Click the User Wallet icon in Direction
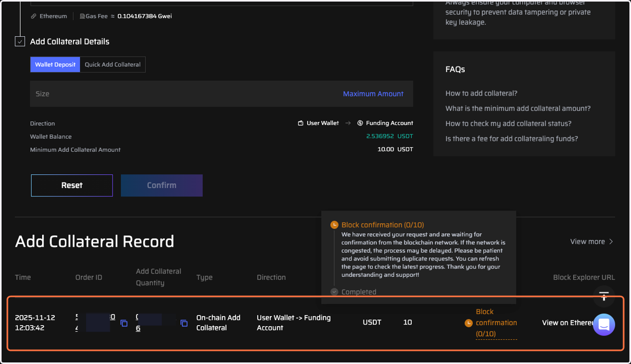 pyautogui.click(x=301, y=123)
